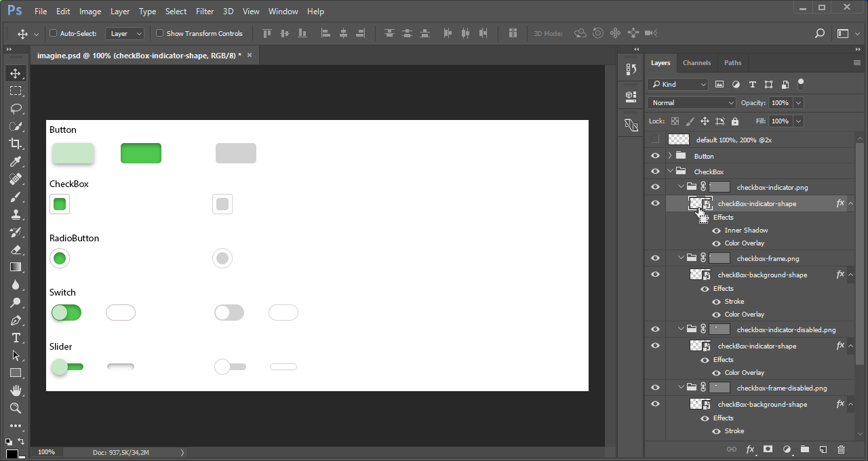This screenshot has height=461, width=868.
Task: Activate the Zoom tool
Action: tap(15, 408)
